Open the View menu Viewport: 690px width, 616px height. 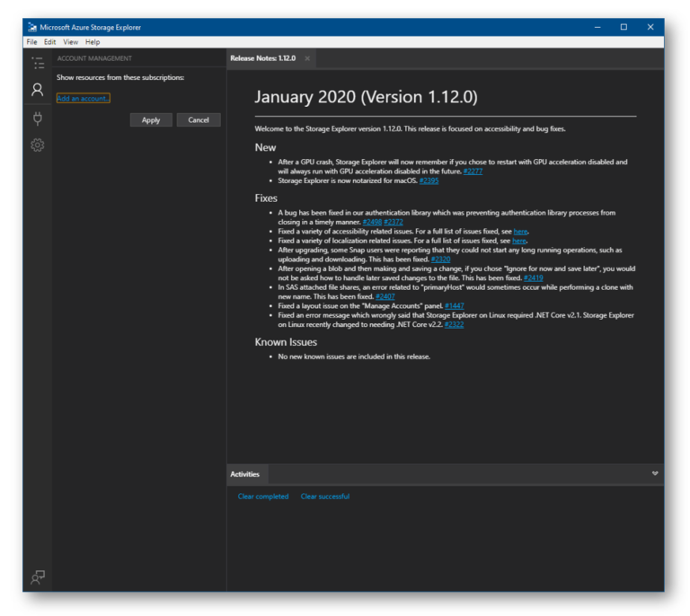(70, 42)
